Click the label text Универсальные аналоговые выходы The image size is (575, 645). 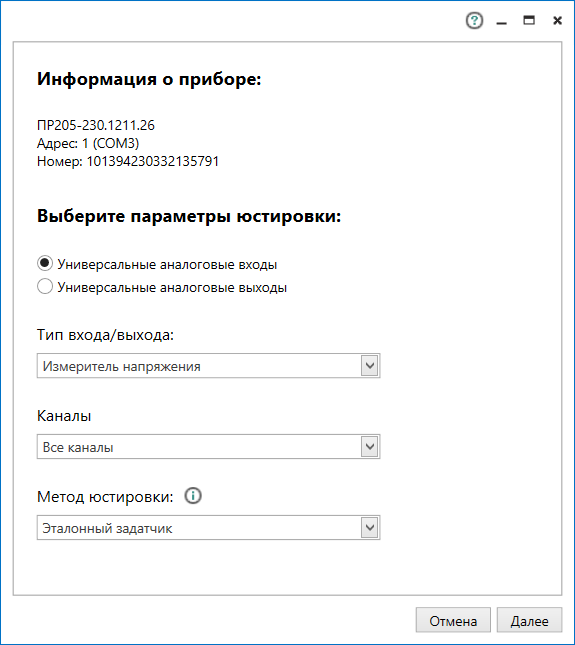point(172,287)
